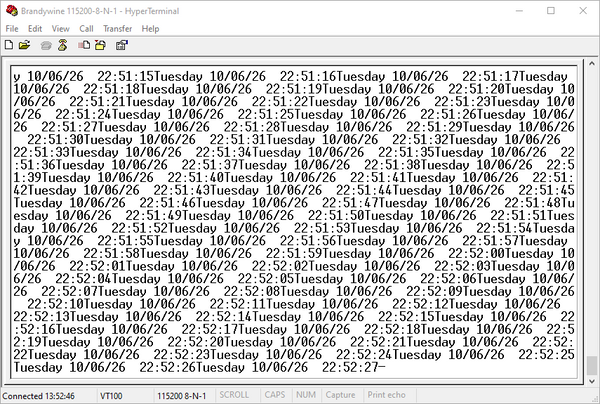Click the Open file folder icon
This screenshot has height=404, width=600.
24,46
